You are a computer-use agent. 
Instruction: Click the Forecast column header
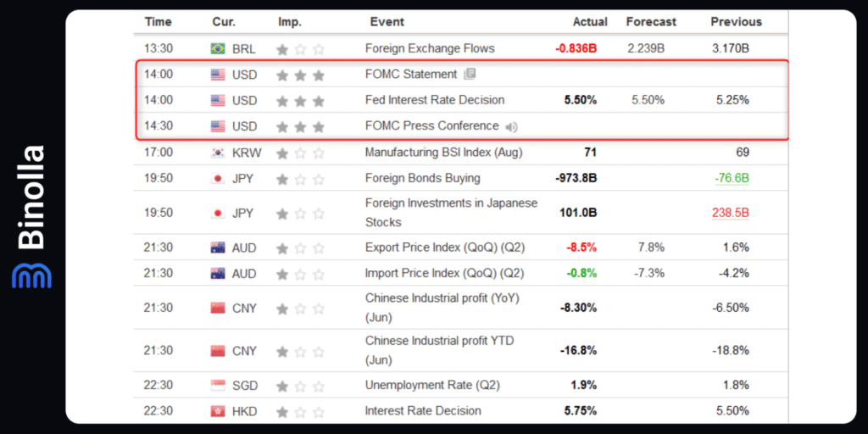(x=651, y=22)
